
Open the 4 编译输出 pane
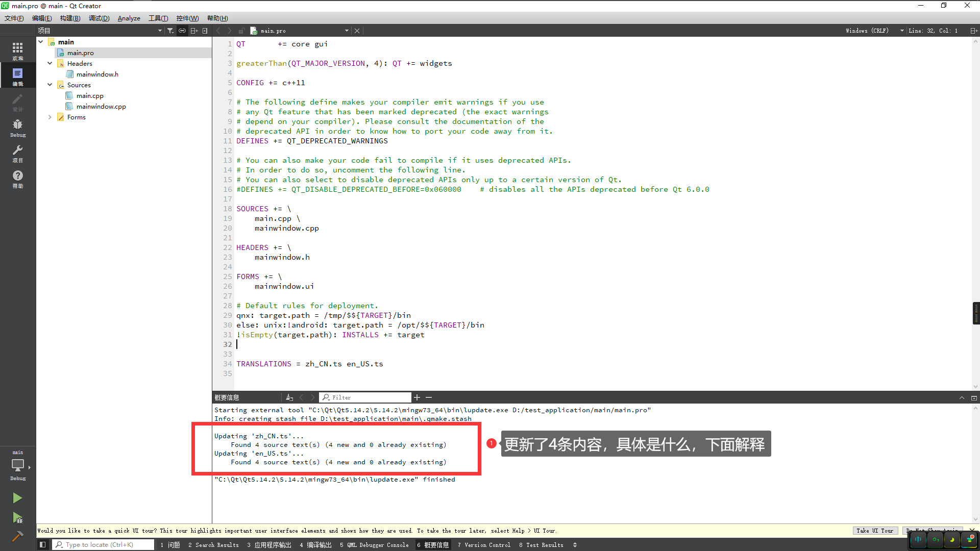pos(315,545)
